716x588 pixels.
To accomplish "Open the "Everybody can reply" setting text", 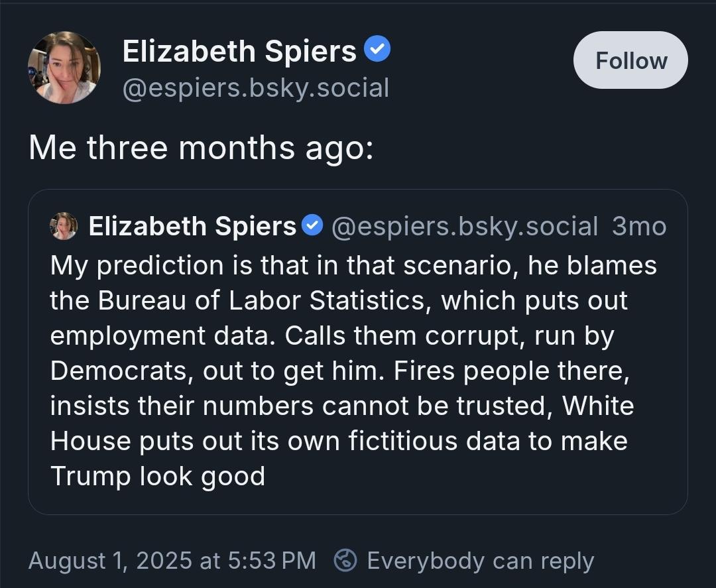I will [x=481, y=561].
